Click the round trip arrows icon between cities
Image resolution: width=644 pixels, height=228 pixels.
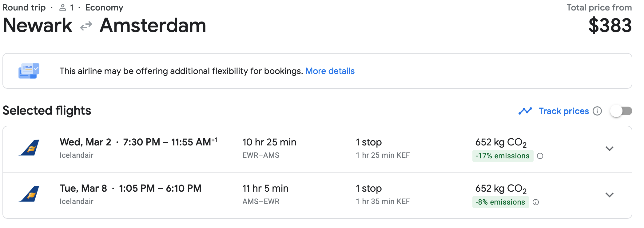86,26
